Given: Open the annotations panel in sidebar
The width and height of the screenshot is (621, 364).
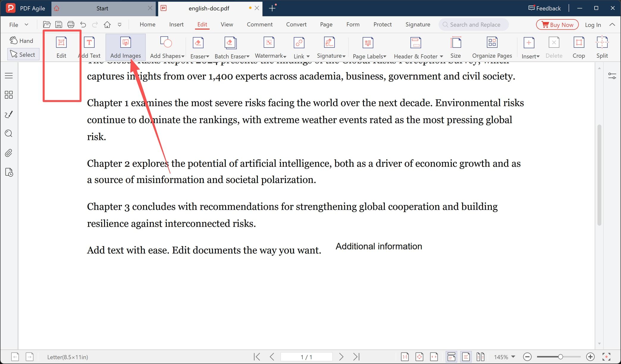Looking at the screenshot, I should coord(9,114).
